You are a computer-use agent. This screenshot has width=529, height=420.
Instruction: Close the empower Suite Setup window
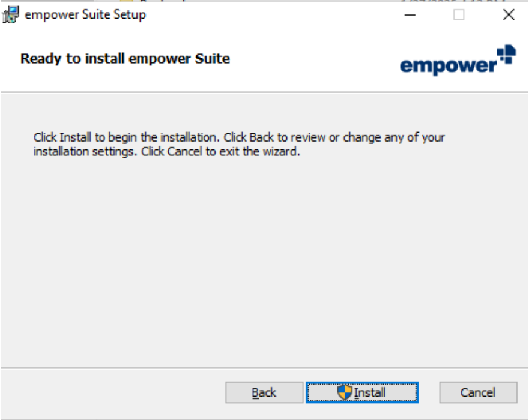coord(509,15)
